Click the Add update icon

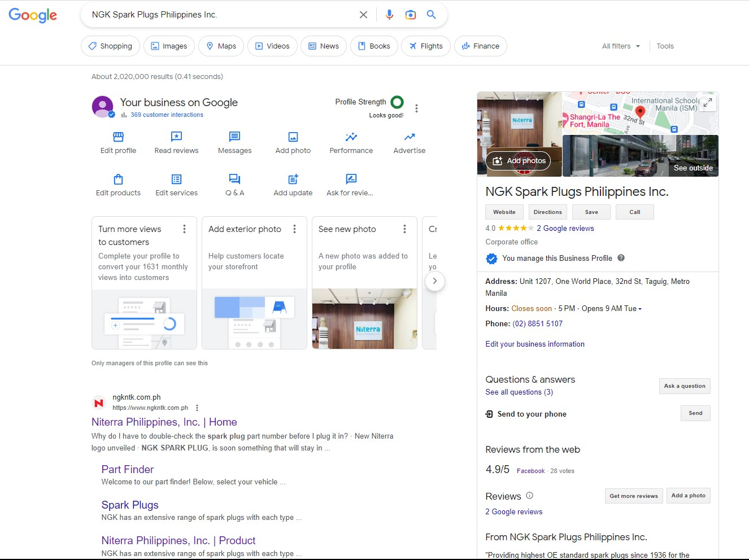pyautogui.click(x=293, y=179)
